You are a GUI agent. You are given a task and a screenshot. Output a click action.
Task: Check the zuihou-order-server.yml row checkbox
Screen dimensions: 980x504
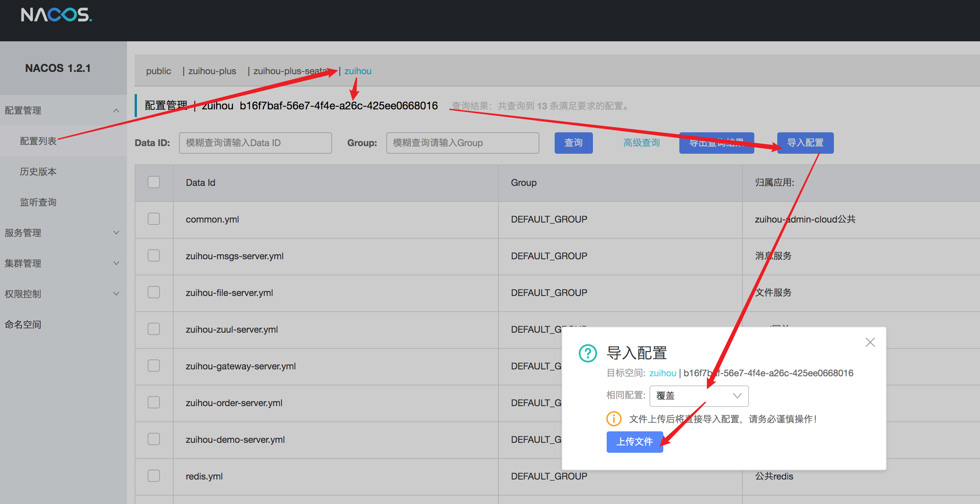pyautogui.click(x=154, y=402)
